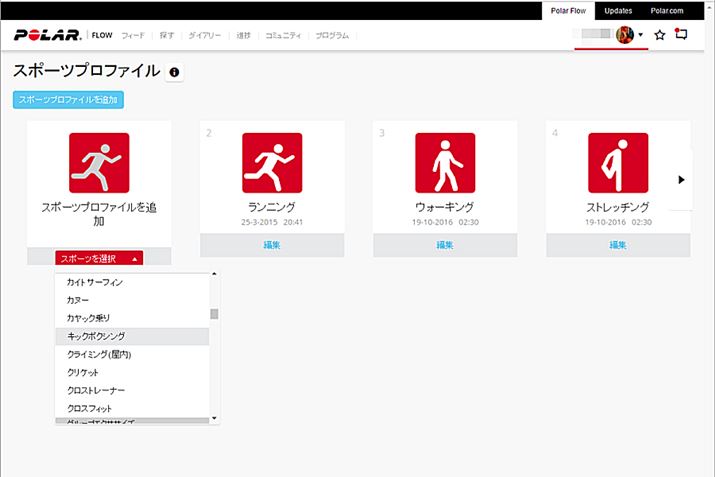Viewport: 715px width, 477px height.
Task: Click the stretching sport icon
Action: (617, 163)
